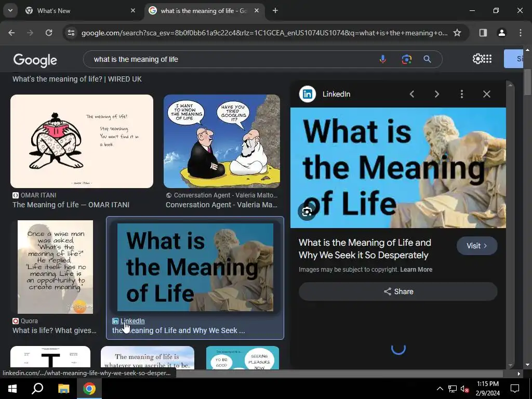Open Quora source link below image
The height and width of the screenshot is (399, 532).
[25, 321]
